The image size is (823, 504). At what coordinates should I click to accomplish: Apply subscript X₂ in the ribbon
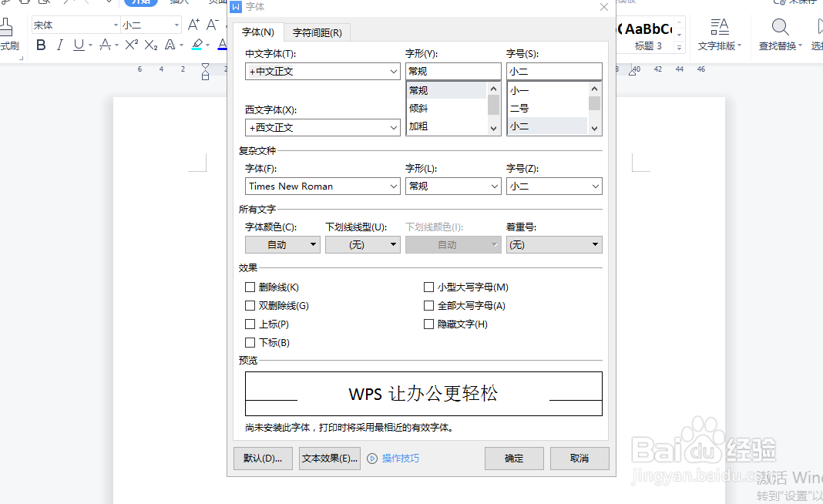[150, 45]
